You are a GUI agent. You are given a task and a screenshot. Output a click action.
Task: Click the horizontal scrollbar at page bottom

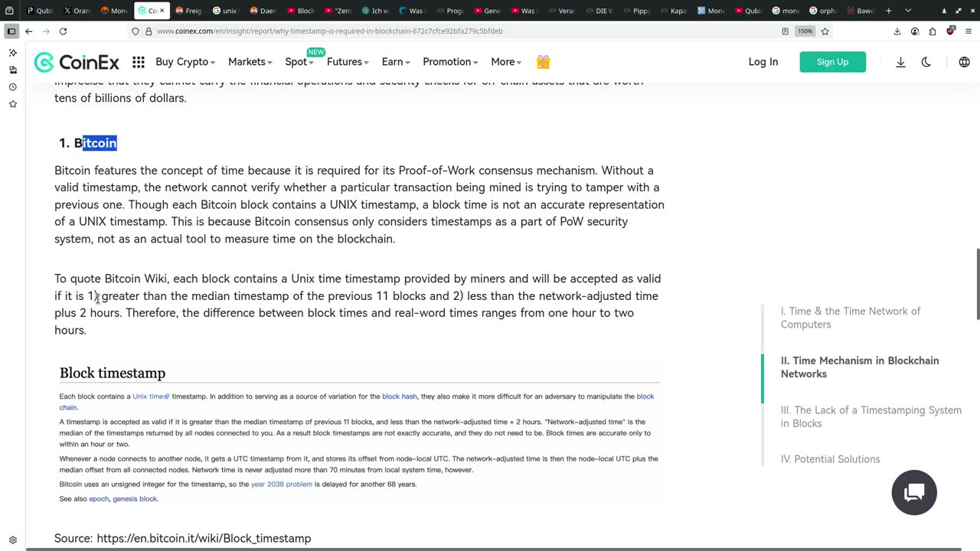coord(494,549)
